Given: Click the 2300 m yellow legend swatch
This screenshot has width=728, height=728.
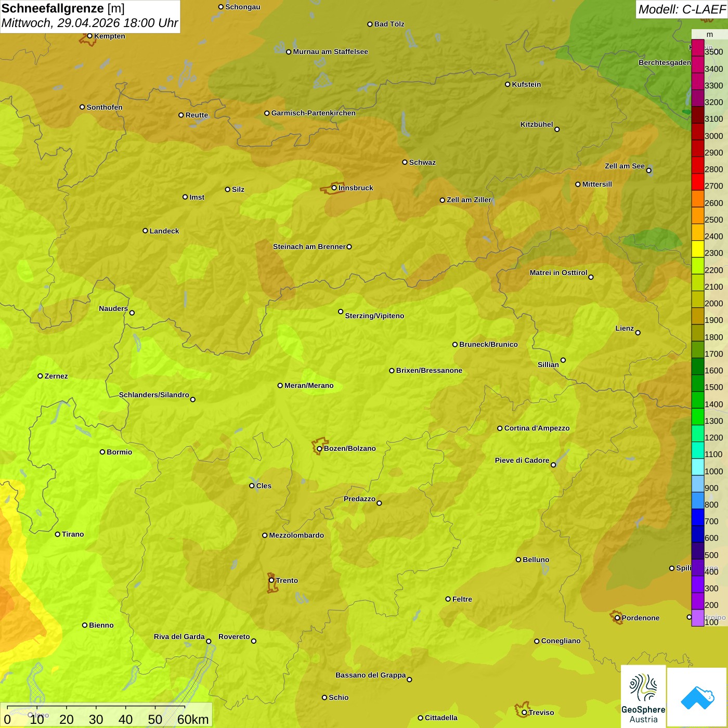Looking at the screenshot, I should 697,249.
